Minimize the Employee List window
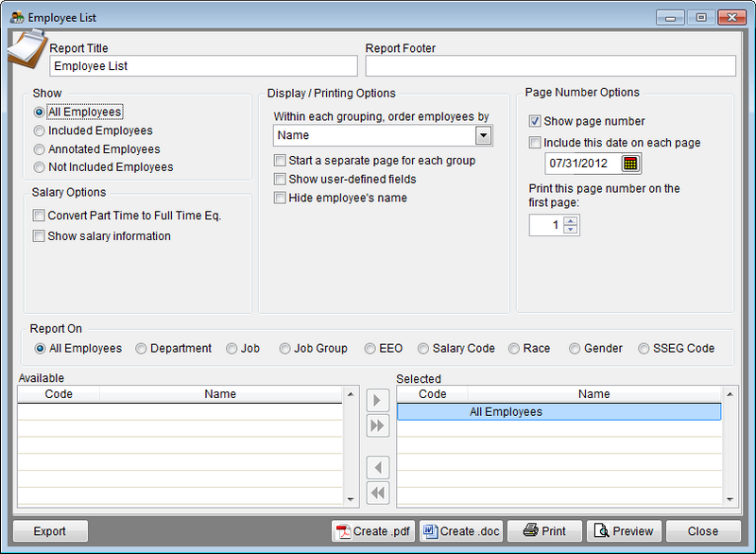 coord(670,18)
